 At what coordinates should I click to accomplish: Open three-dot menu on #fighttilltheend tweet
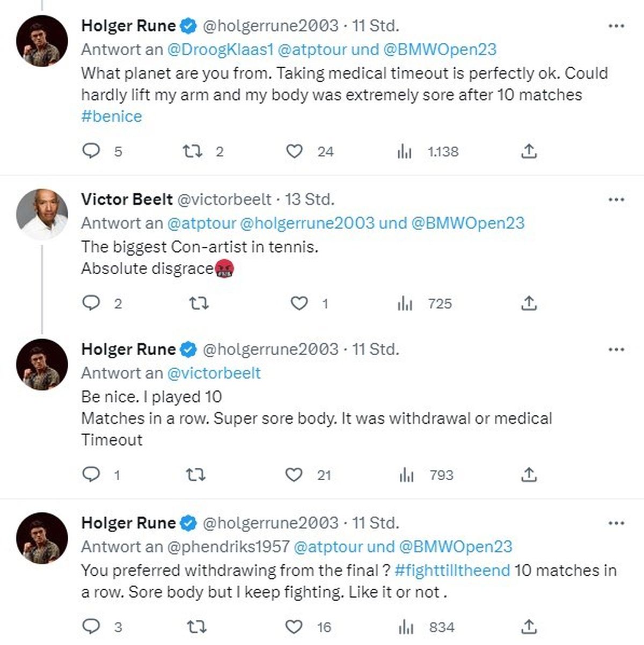(616, 523)
